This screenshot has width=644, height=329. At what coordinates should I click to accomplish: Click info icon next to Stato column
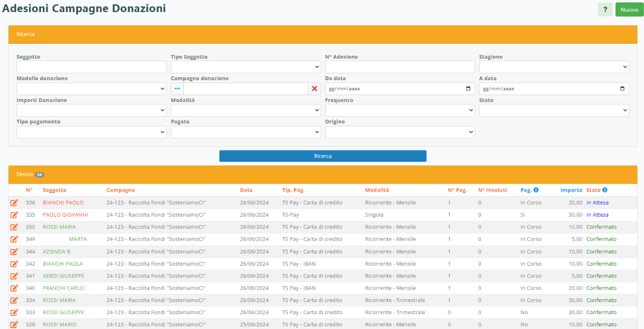tap(605, 190)
